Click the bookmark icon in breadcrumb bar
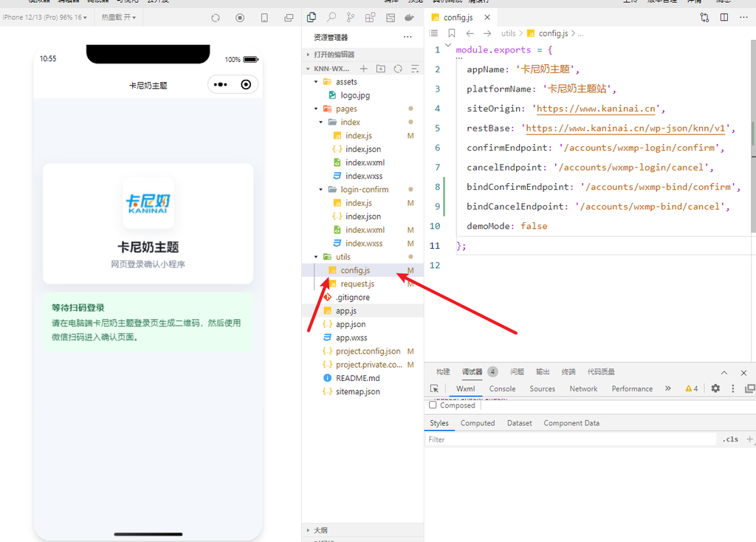This screenshot has width=756, height=542. [451, 33]
